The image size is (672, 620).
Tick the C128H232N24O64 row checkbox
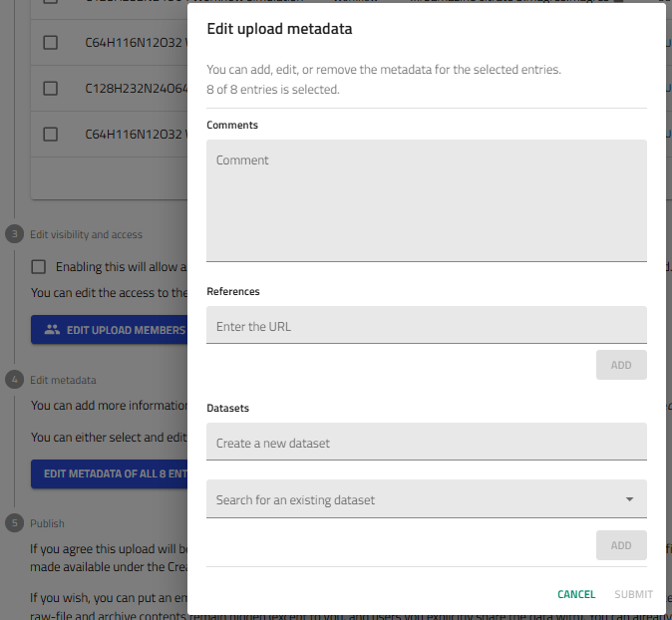point(51,89)
